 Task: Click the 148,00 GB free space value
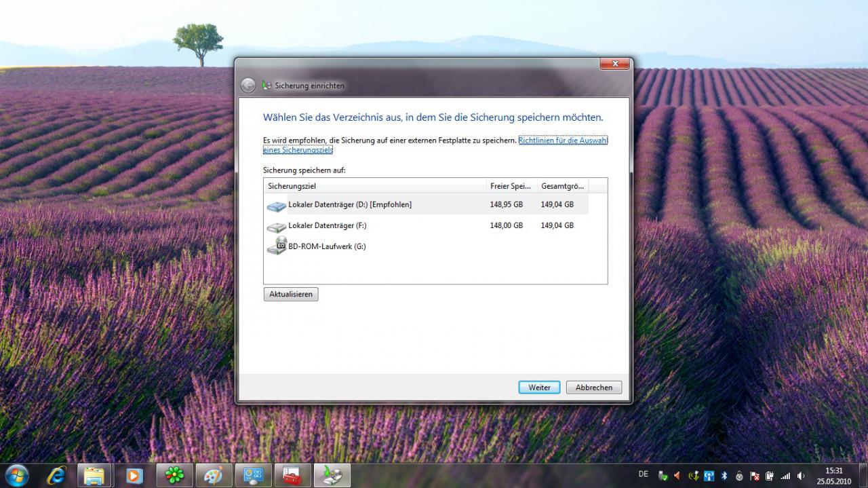point(507,225)
